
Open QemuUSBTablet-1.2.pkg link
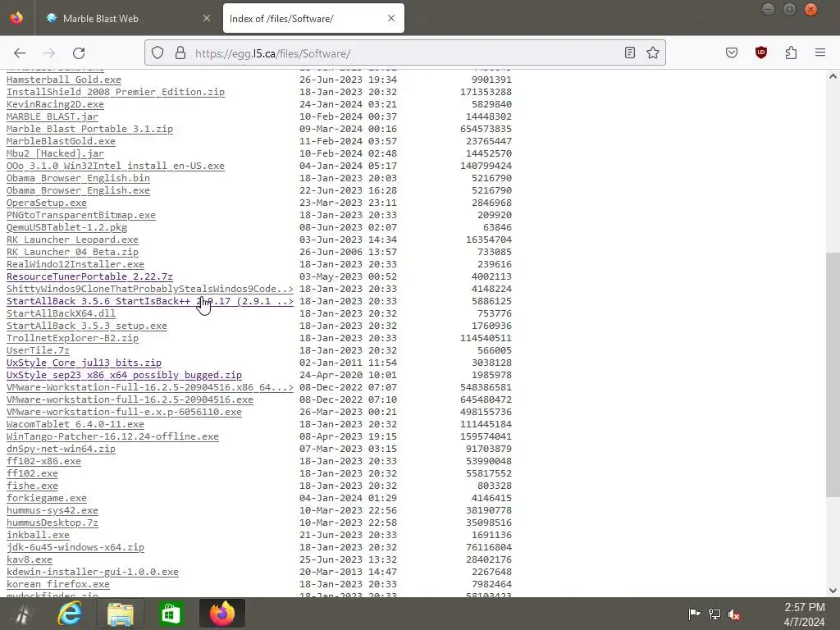pyautogui.click(x=67, y=228)
